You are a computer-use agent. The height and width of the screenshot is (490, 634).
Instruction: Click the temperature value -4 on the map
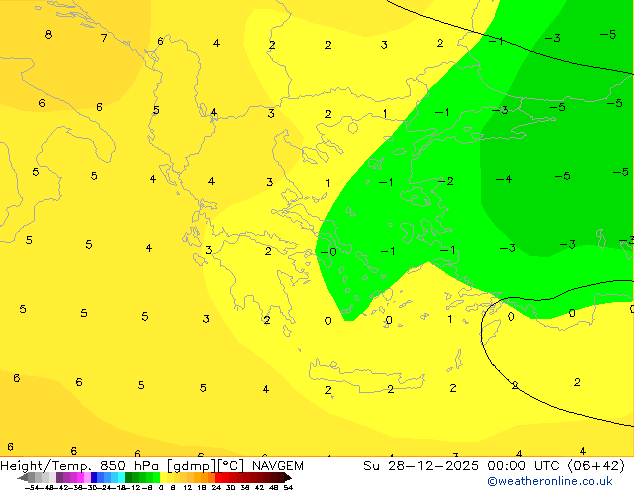[504, 179]
